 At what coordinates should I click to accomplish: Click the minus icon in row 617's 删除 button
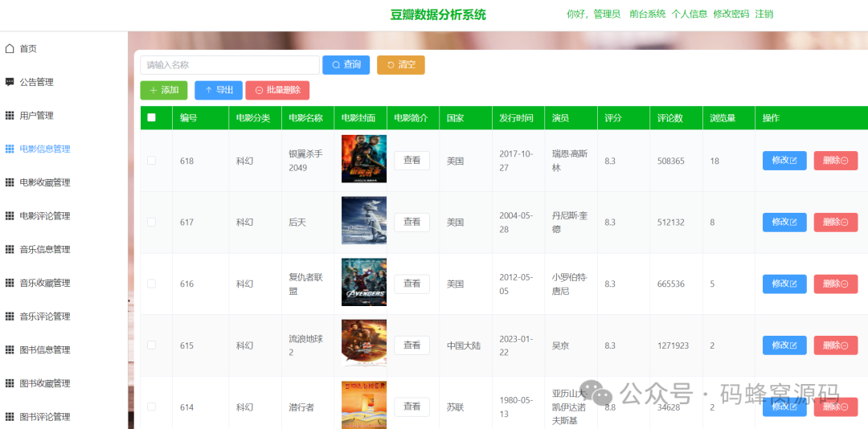(x=844, y=222)
